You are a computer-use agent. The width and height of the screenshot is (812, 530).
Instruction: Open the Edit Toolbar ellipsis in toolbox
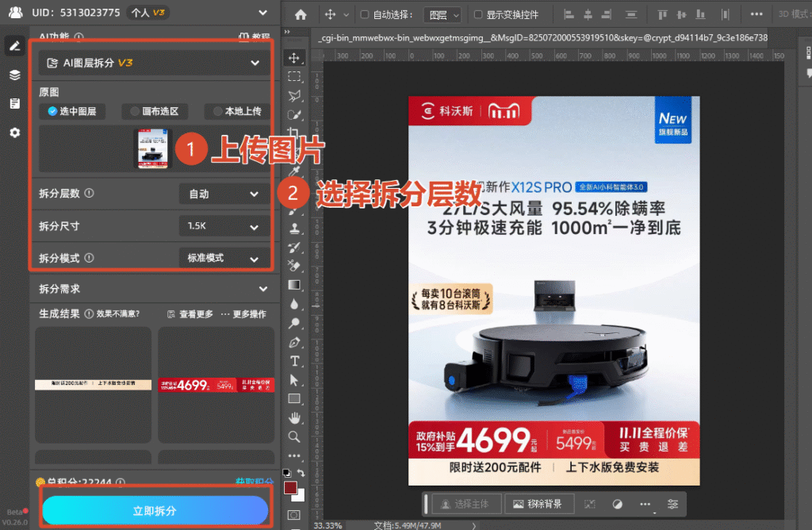click(294, 456)
